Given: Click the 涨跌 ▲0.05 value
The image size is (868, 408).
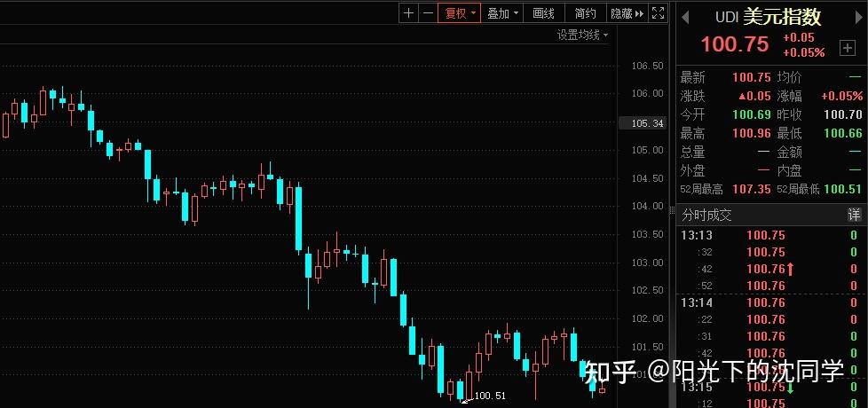Looking at the screenshot, I should pos(754,96).
